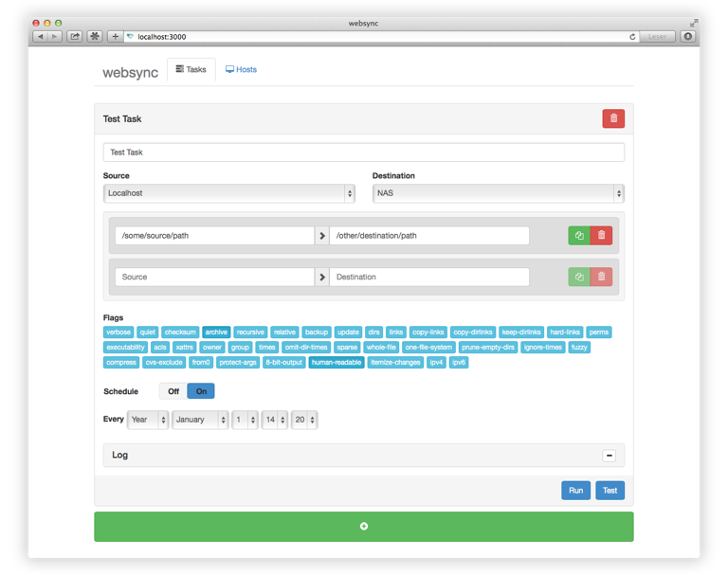Toggle the hard-links flag
Image resolution: width=728 pixels, height=575 pixels.
(x=565, y=332)
